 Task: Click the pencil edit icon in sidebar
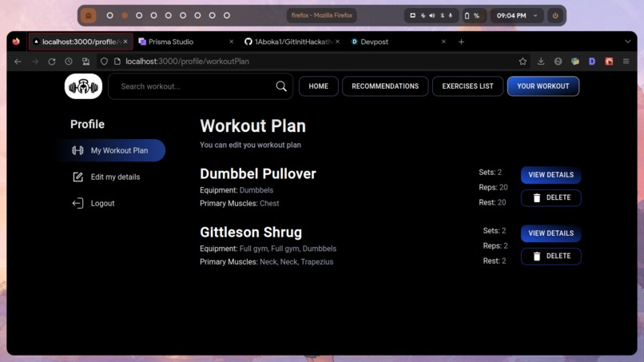click(x=78, y=177)
